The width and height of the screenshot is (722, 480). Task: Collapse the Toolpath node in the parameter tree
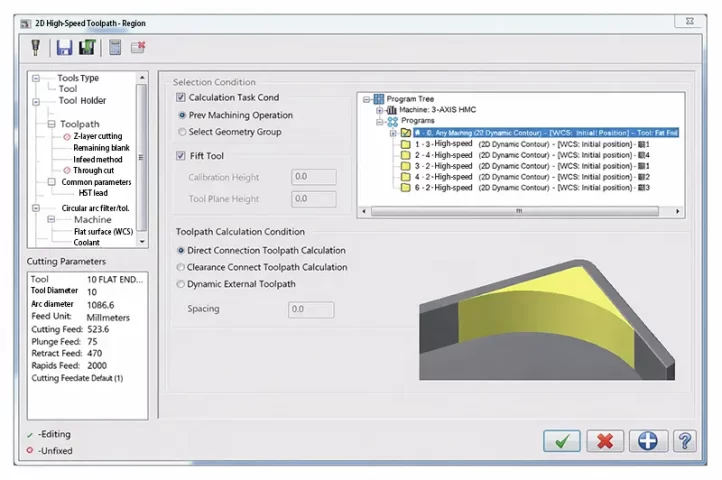pos(50,124)
